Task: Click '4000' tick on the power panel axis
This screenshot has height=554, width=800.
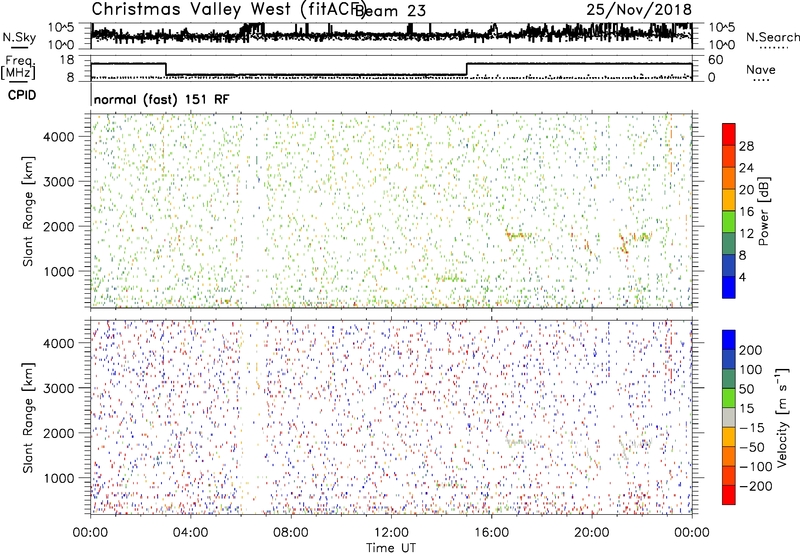Action: 58,137
